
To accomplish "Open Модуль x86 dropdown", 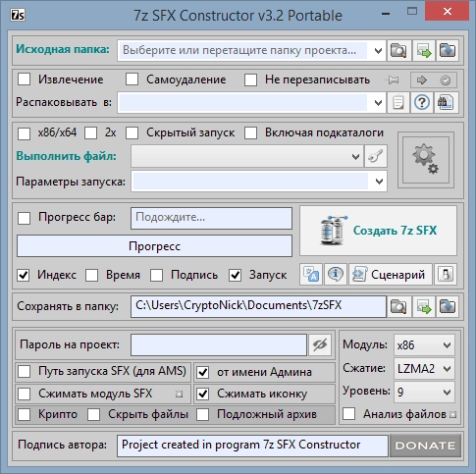I will [424, 345].
